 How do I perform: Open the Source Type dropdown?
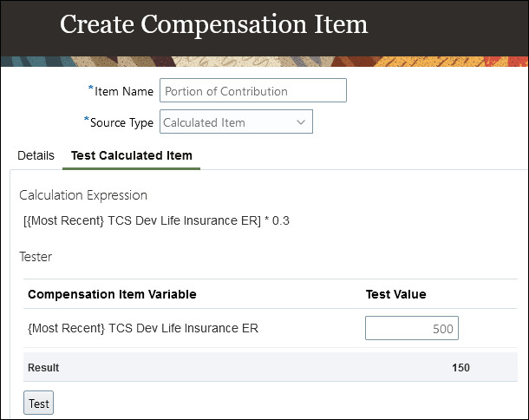236,121
